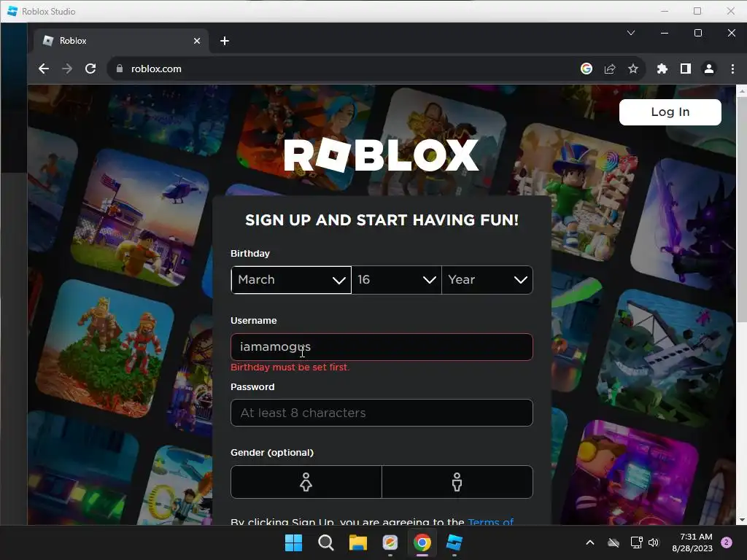The width and height of the screenshot is (747, 560).
Task: Click the Roblox Studio taskbar icon
Action: tap(454, 542)
